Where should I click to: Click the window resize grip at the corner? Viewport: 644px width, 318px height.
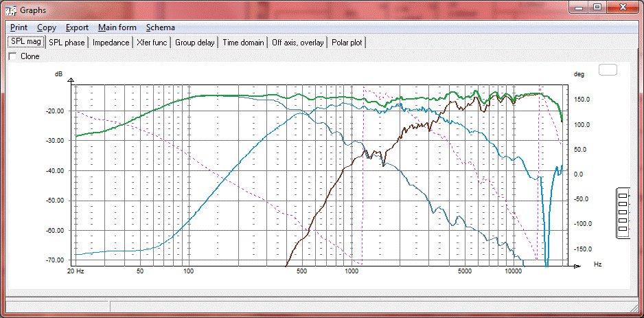634,307
